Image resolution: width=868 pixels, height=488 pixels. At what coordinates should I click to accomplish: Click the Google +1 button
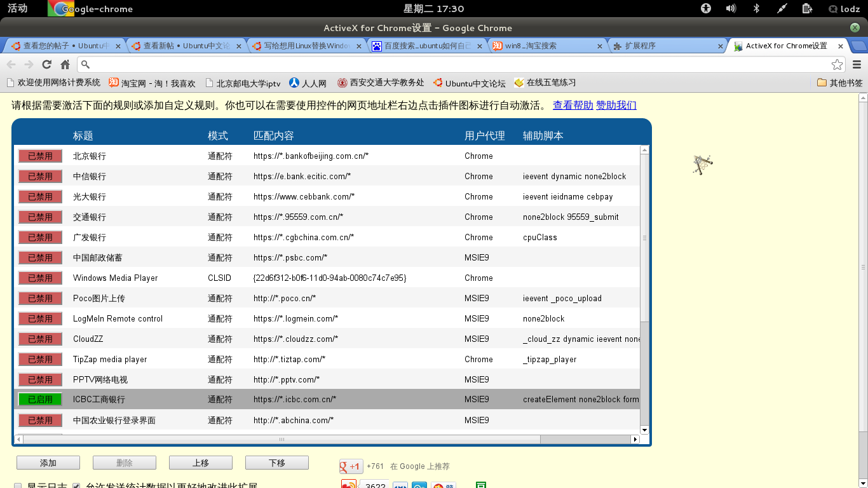(351, 466)
